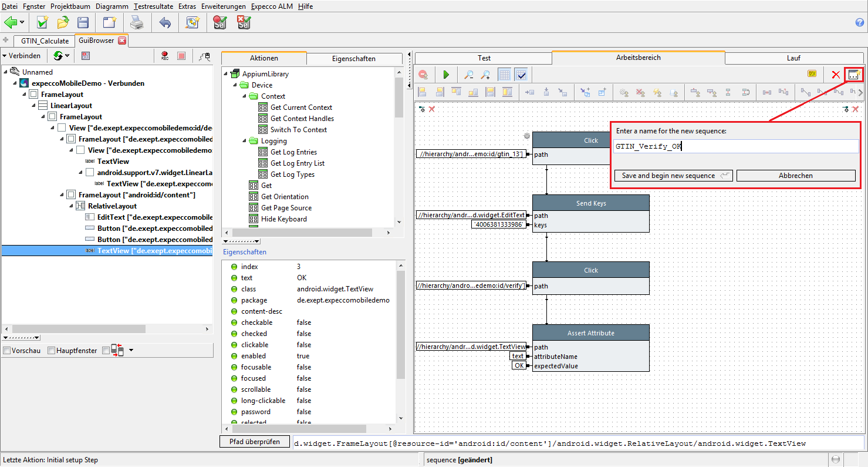Click the Pfad überprüfen button

[x=255, y=442]
